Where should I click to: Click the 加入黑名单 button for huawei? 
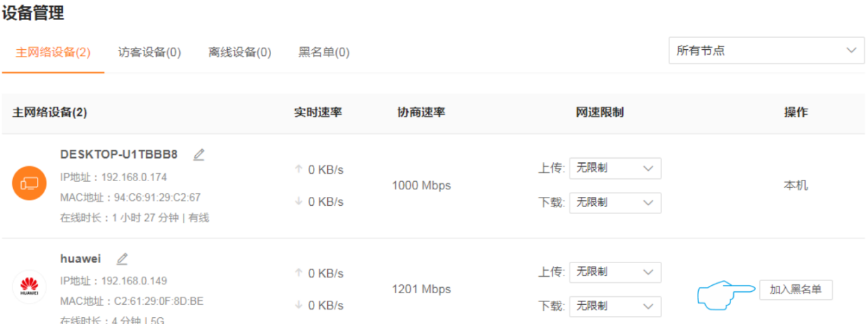click(795, 290)
